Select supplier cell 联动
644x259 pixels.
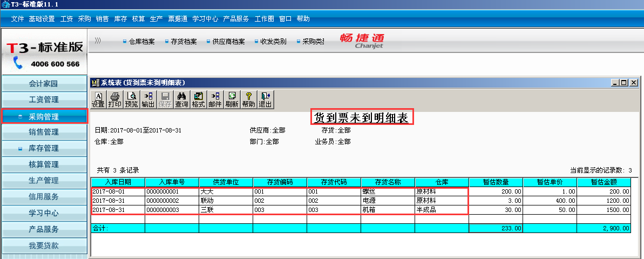tap(226, 201)
